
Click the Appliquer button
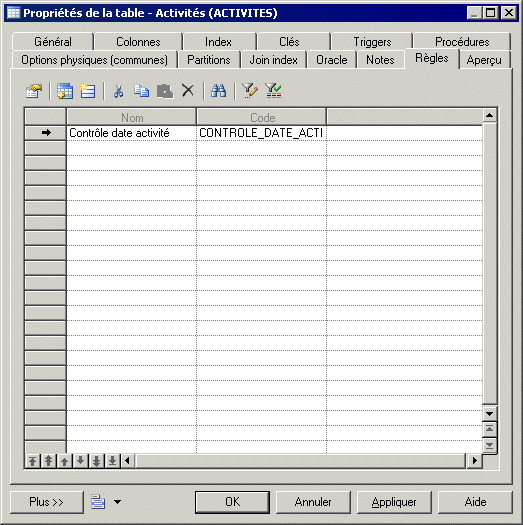[x=394, y=502]
